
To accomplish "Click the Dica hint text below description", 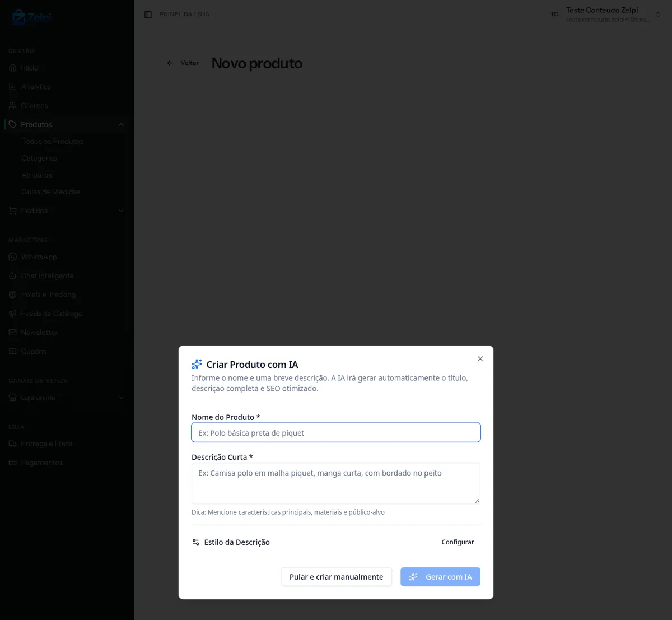I will 288,512.
